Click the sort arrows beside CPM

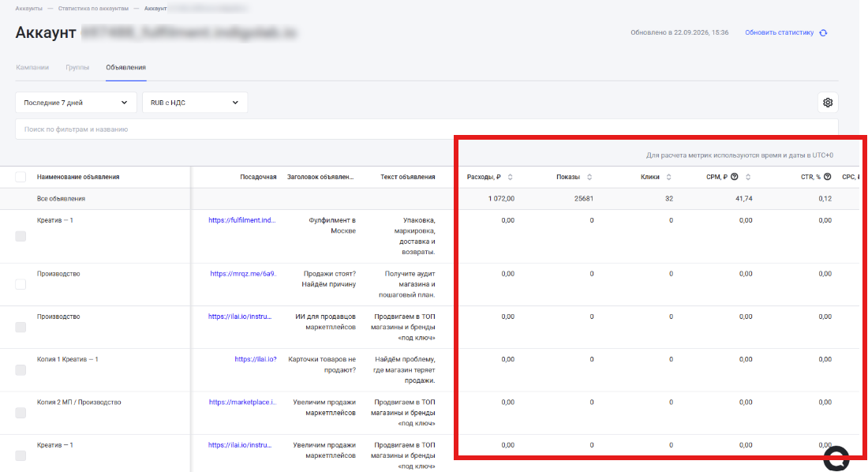pos(748,178)
